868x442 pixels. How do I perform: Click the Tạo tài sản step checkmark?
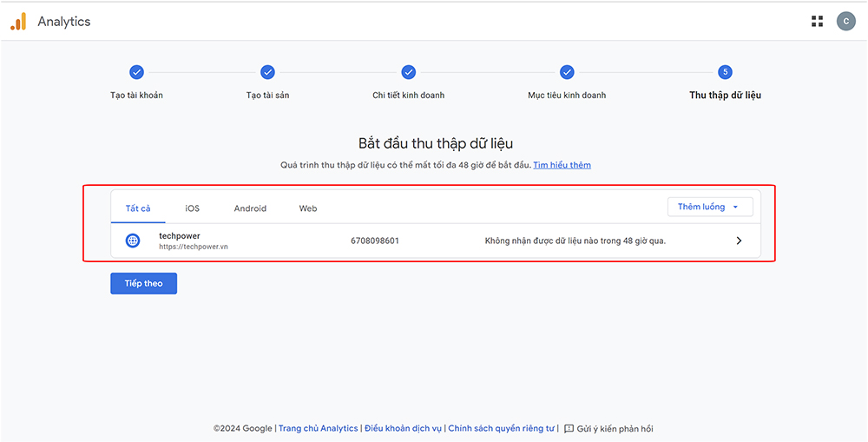[267, 72]
